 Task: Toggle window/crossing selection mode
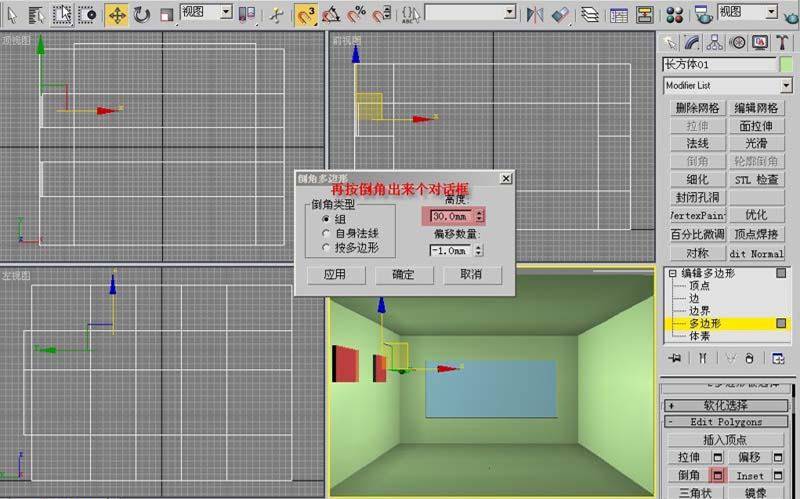coord(88,15)
